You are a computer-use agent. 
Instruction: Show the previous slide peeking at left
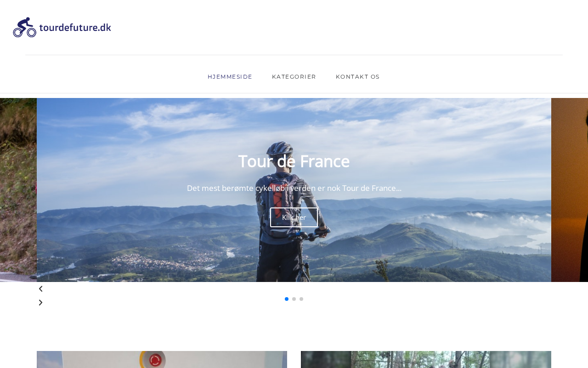[x=18, y=190]
